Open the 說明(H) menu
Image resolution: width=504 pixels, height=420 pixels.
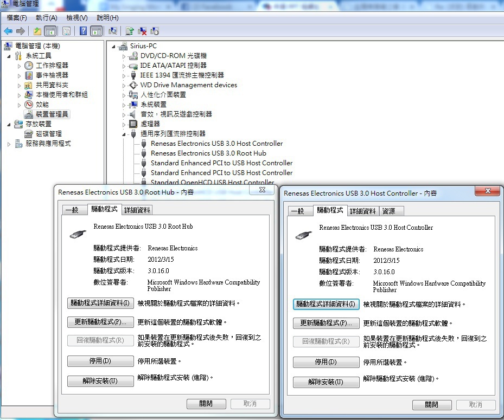pyautogui.click(x=107, y=18)
